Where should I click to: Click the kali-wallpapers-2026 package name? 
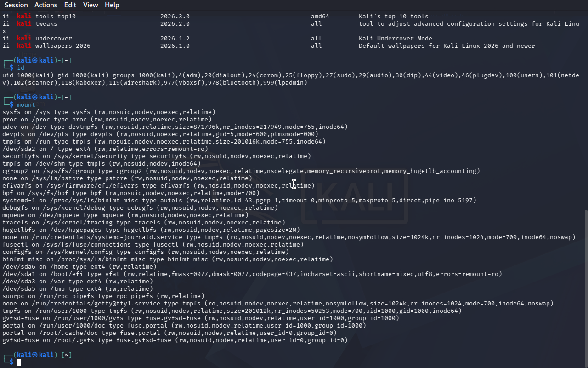pyautogui.click(x=54, y=46)
